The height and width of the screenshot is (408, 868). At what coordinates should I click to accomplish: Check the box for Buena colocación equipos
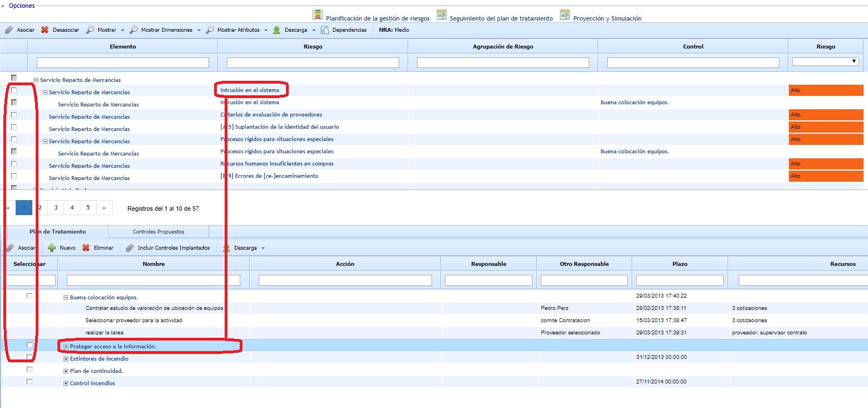point(30,296)
